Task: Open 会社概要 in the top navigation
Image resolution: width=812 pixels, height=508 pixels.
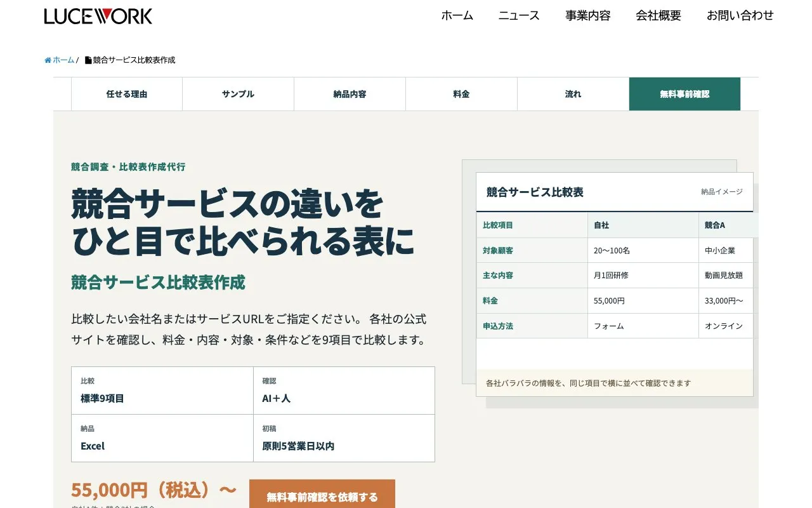Action: pyautogui.click(x=658, y=16)
